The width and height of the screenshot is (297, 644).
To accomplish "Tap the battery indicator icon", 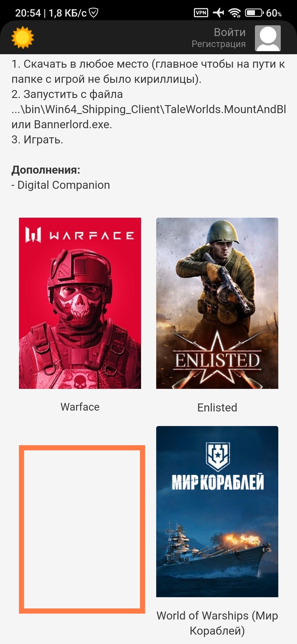I will click(254, 13).
